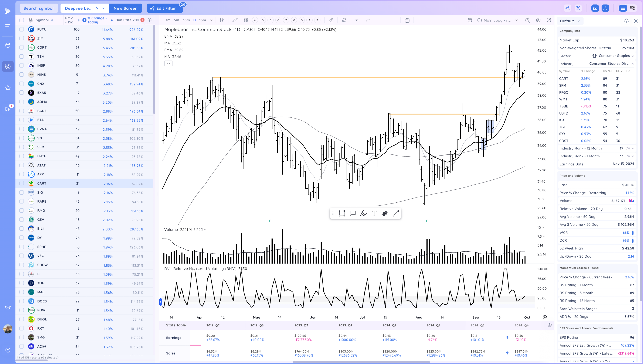Click the refresh chart icon
The image size is (643, 364).
[344, 20]
